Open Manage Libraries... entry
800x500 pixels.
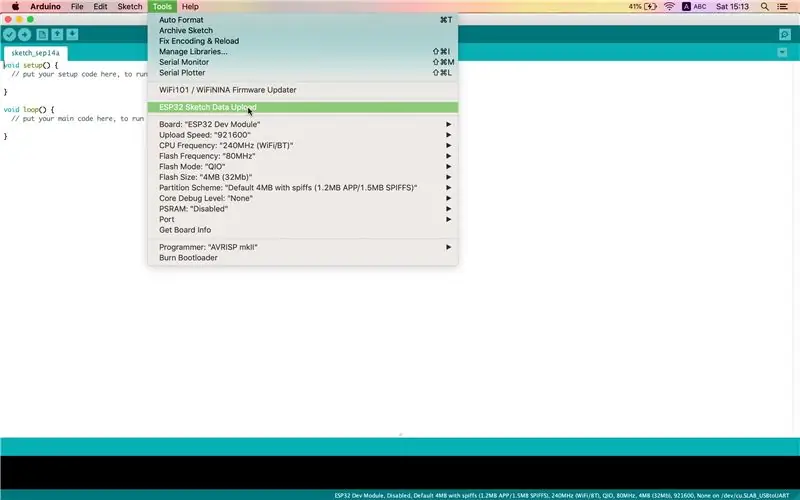pos(303,52)
